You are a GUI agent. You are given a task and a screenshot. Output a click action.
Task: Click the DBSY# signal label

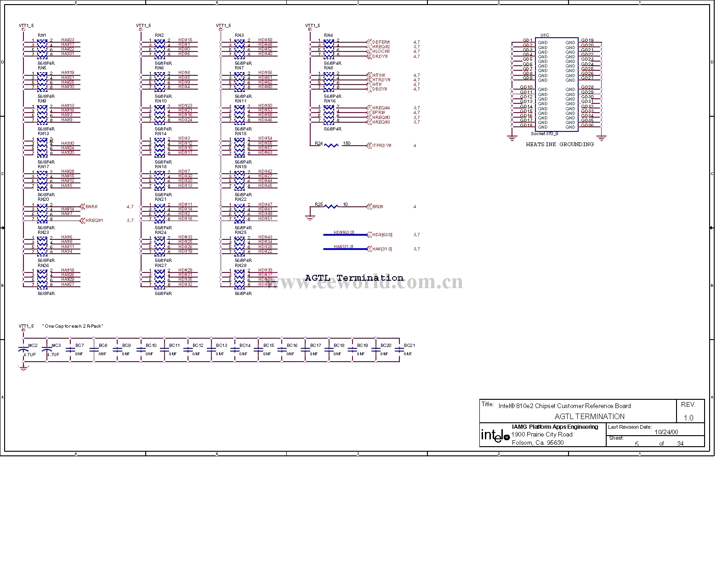(380, 89)
